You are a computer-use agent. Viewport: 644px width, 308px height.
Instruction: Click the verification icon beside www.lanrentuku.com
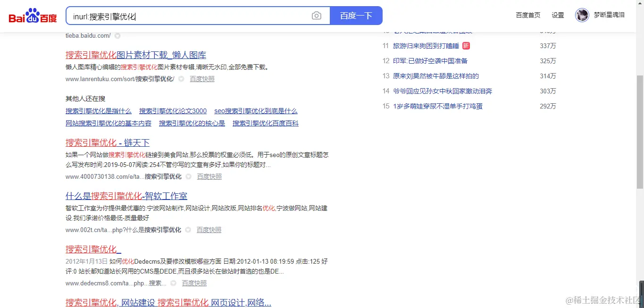[181, 79]
